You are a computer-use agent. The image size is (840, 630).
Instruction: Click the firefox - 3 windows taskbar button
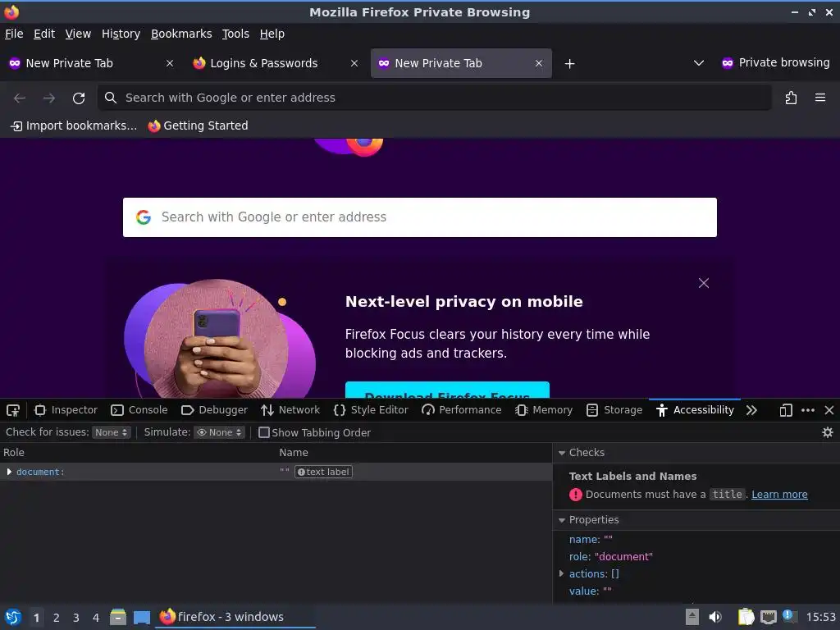click(x=235, y=617)
